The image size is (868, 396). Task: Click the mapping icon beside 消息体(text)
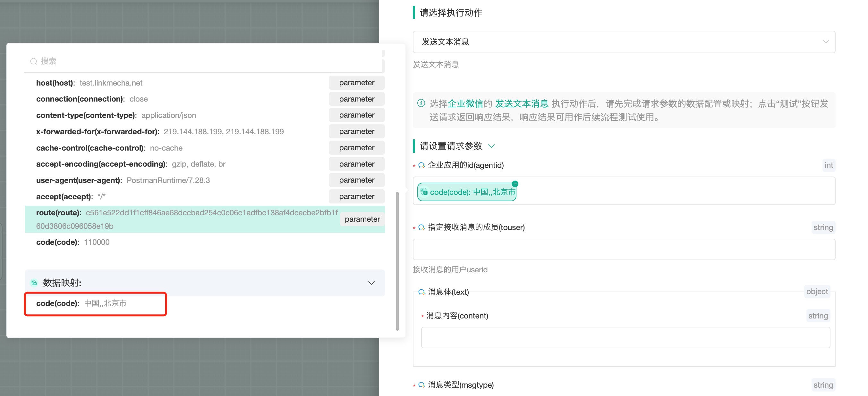pyautogui.click(x=421, y=292)
